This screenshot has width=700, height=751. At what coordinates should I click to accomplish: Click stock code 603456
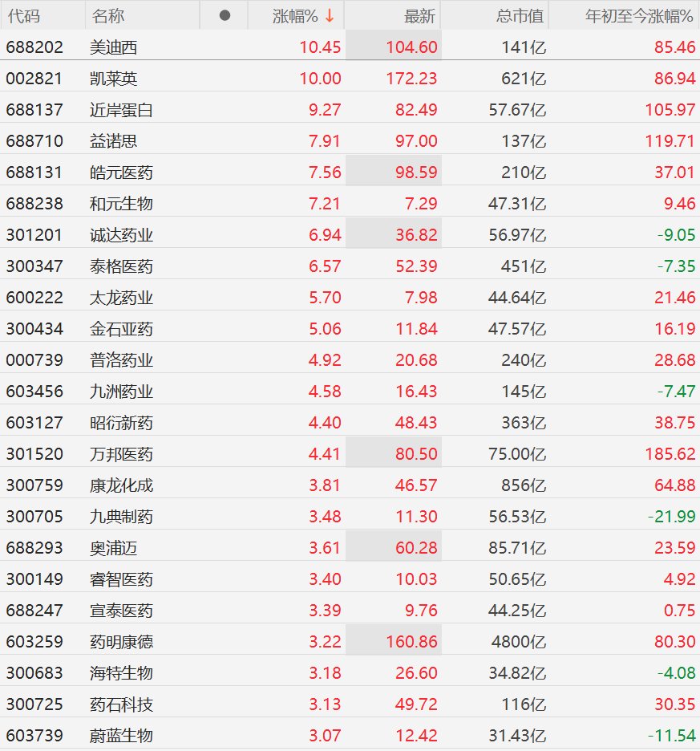point(34,392)
